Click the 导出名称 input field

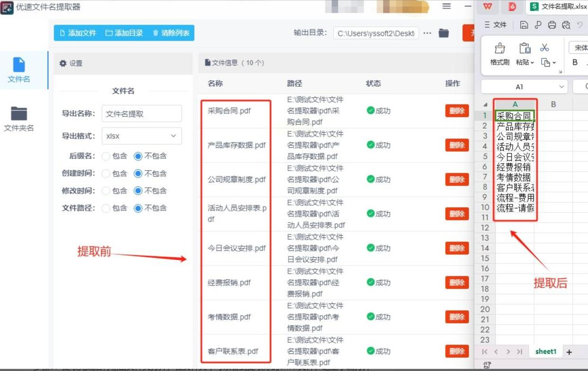coord(142,114)
